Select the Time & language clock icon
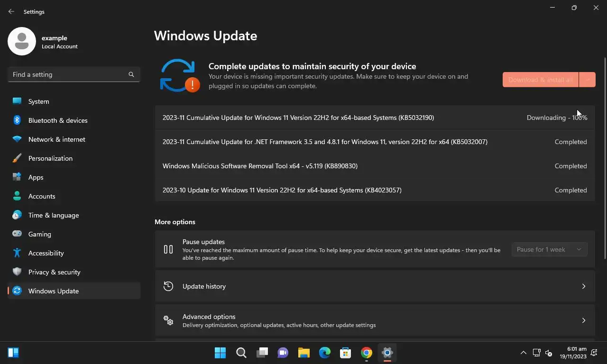Image resolution: width=607 pixels, height=364 pixels. click(x=17, y=215)
